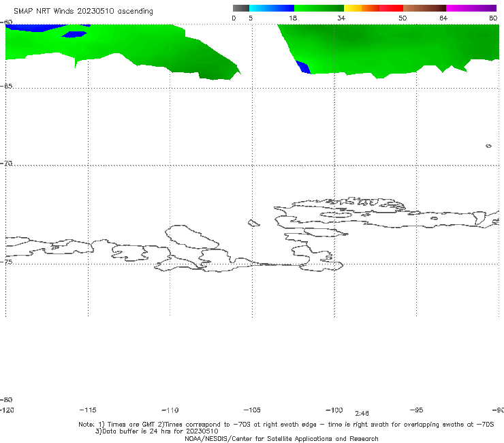The image size is (504, 443).
Task: Pick the magenta-purple color bar segment
Action: click(x=471, y=8)
